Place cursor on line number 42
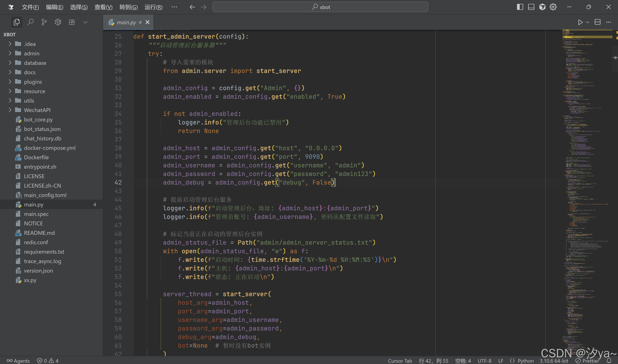The image size is (618, 364). [x=118, y=182]
